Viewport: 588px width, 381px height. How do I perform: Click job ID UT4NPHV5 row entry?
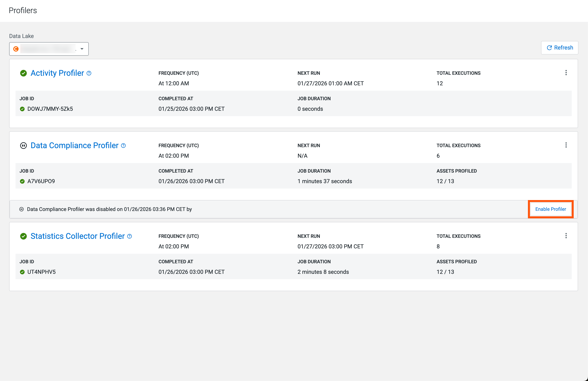point(42,272)
